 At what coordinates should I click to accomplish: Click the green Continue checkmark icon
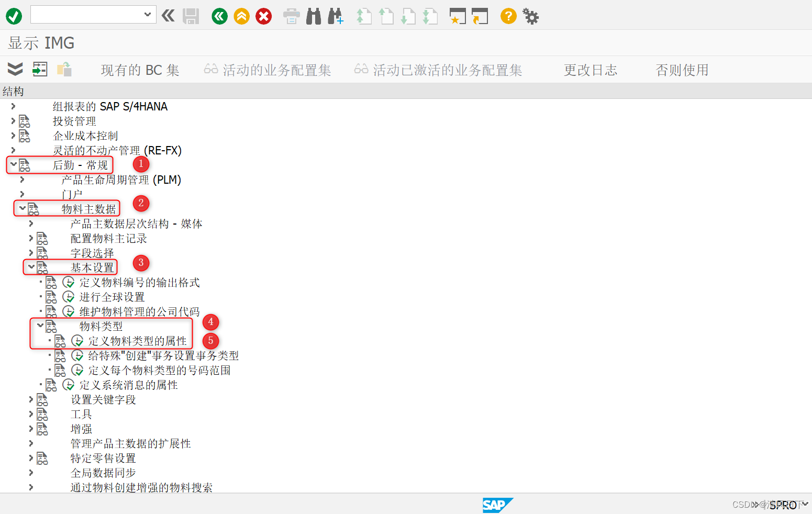click(14, 16)
